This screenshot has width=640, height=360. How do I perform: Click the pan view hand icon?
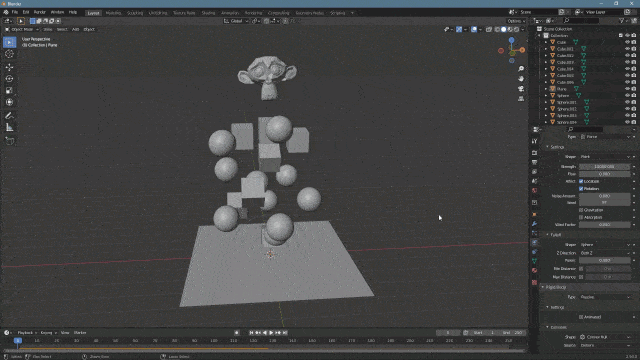[521, 79]
